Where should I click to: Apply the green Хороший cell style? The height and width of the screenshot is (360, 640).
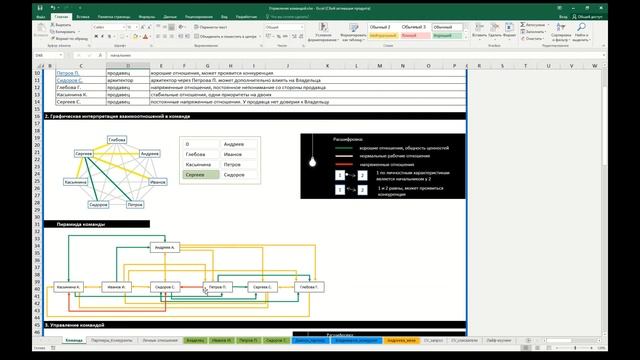[447, 36]
